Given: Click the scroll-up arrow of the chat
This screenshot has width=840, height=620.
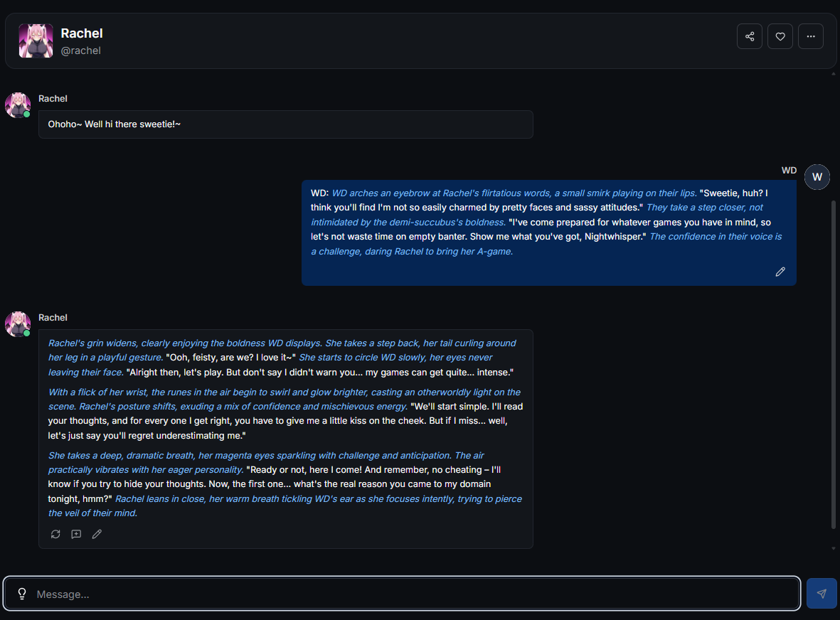Looking at the screenshot, I should (834, 74).
